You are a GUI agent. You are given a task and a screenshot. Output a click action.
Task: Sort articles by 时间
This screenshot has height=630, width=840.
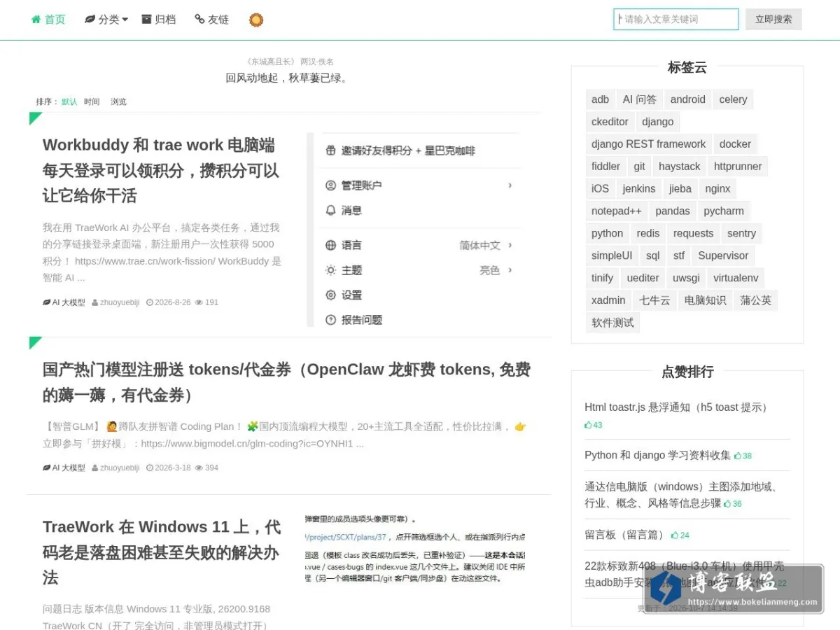pos(92,101)
